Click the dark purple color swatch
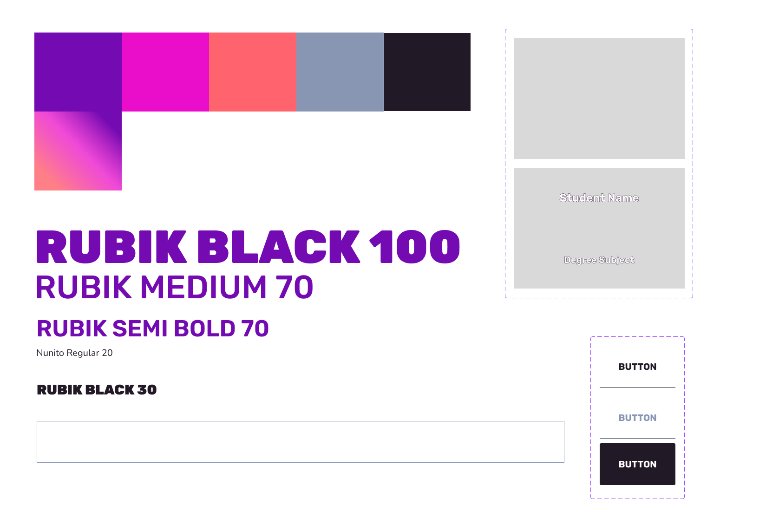This screenshot has width=779, height=532. tap(78, 72)
